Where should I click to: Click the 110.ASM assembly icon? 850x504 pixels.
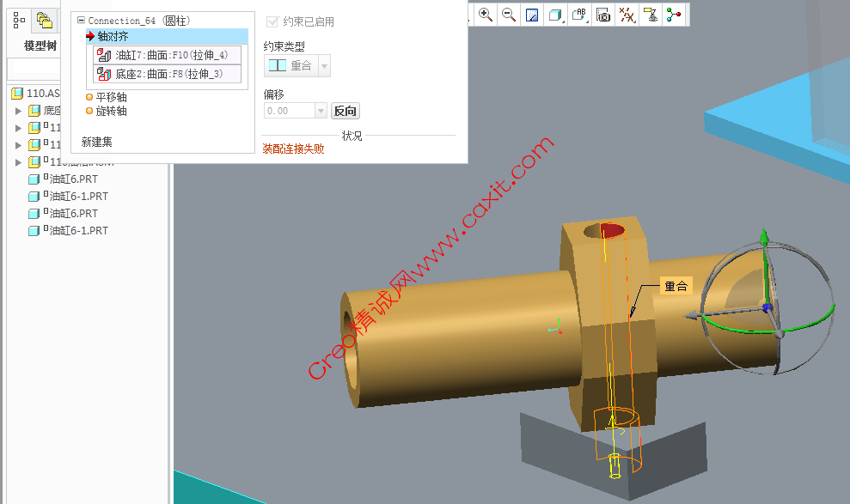click(17, 94)
